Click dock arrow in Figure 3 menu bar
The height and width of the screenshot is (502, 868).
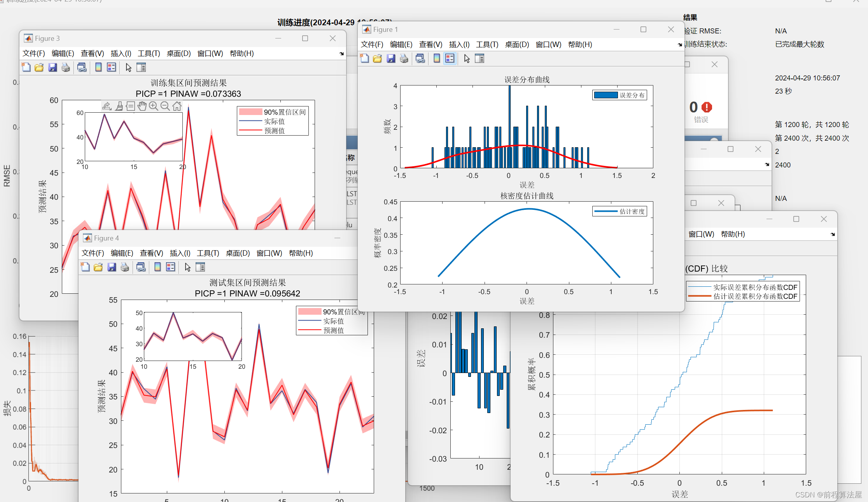pyautogui.click(x=341, y=54)
